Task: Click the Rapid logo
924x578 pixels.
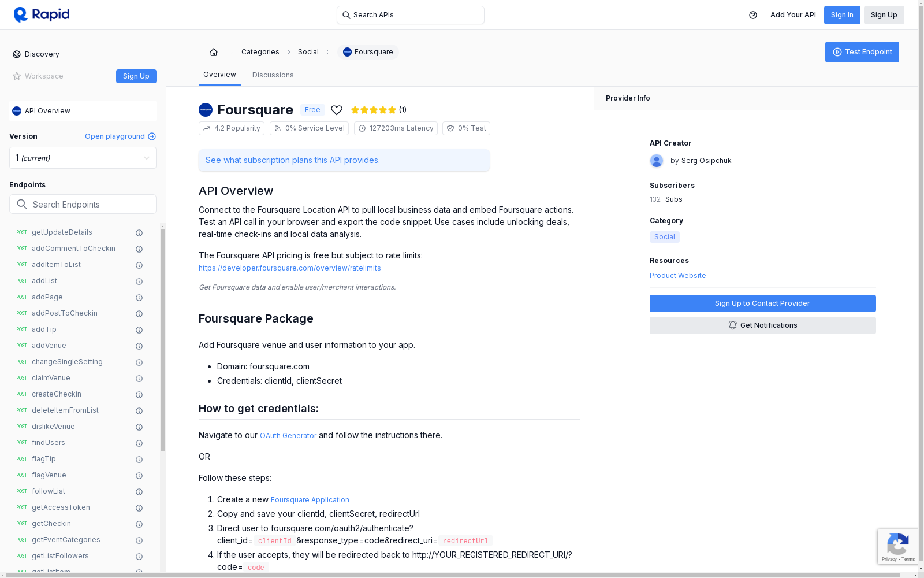Action: (42, 14)
